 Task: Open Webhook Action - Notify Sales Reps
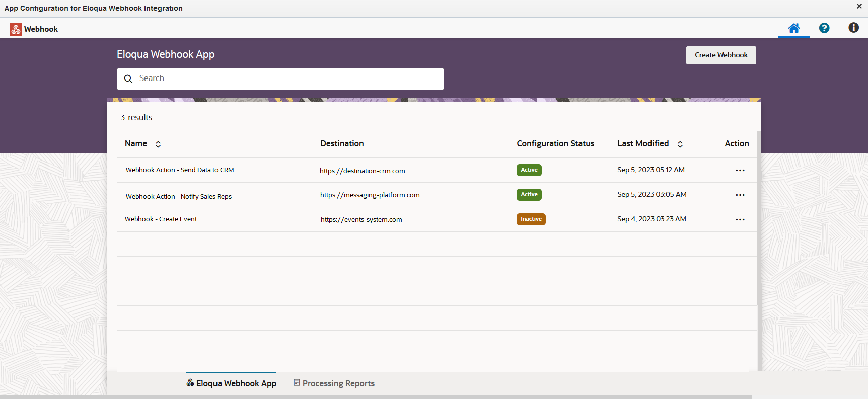point(179,196)
